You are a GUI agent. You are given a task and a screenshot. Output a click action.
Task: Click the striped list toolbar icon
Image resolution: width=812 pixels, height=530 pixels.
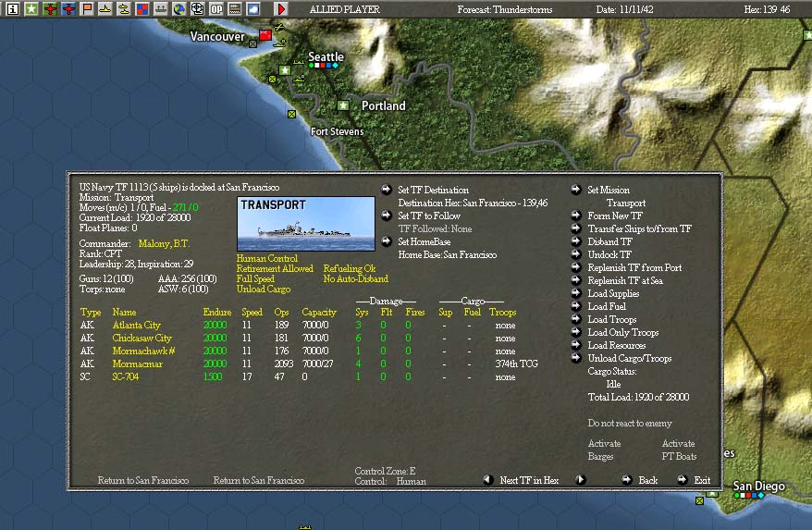click(235, 9)
